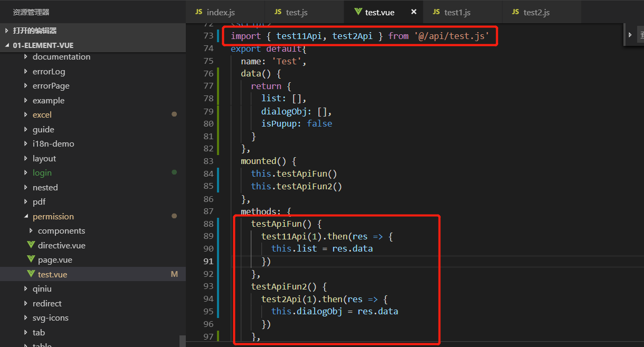Expand the pdf folder

click(x=26, y=201)
